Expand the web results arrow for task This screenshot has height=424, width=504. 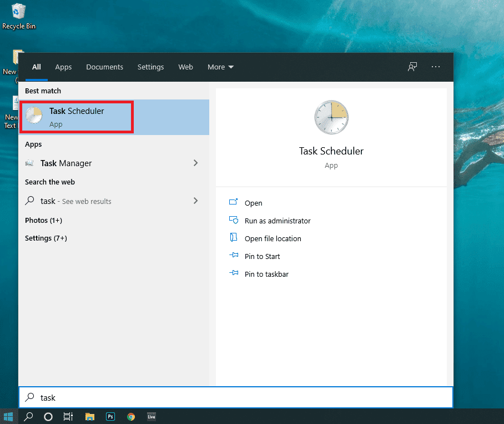[x=195, y=201]
